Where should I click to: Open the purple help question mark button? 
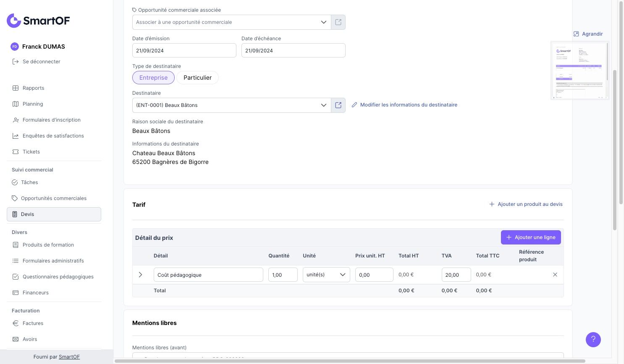593,340
